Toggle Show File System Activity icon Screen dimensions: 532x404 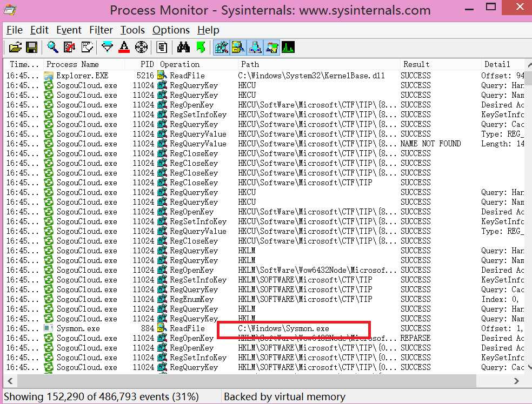238,48
